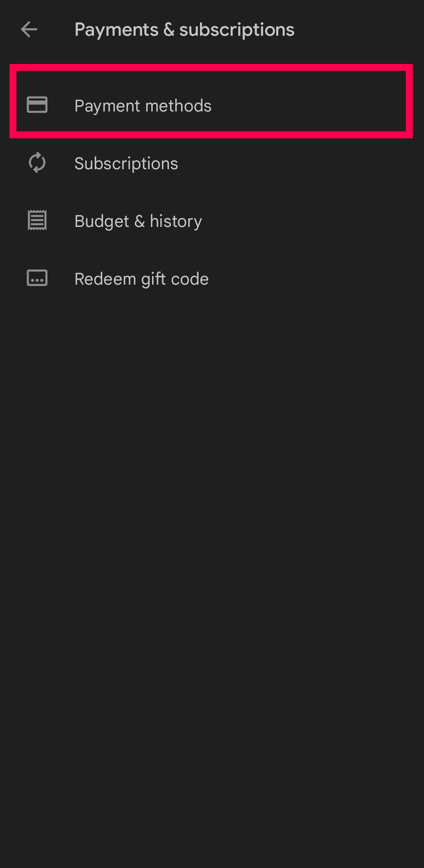
Task: Open Subscriptions
Action: pos(212,163)
